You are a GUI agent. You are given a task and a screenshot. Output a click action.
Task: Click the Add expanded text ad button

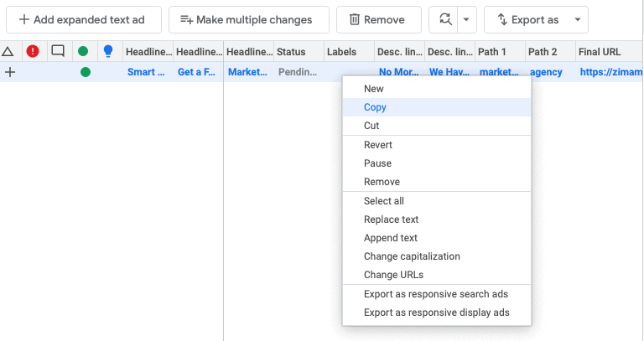tap(84, 19)
